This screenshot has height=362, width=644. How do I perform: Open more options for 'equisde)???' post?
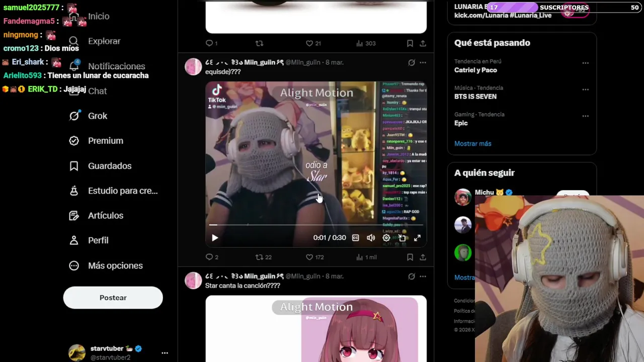(x=423, y=63)
